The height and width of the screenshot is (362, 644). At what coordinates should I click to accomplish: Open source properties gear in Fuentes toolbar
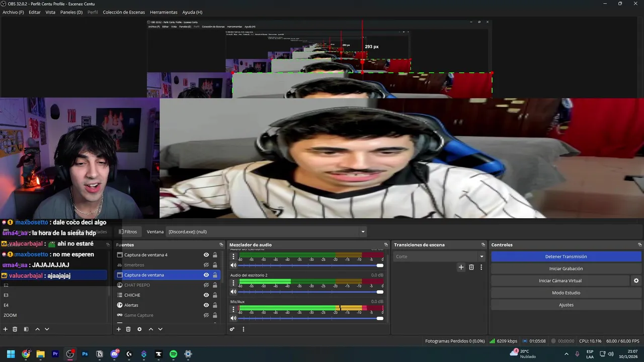139,329
